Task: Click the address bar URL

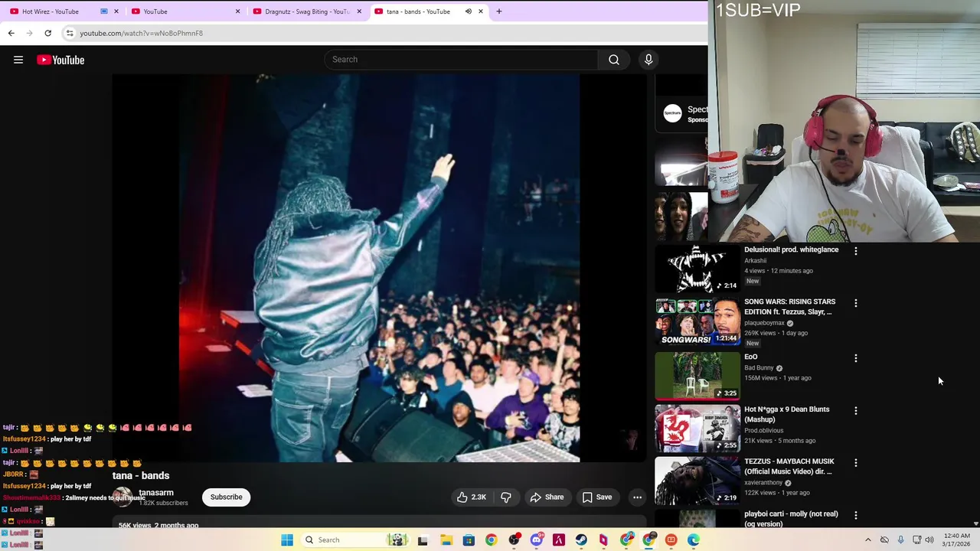Action: pyautogui.click(x=142, y=33)
